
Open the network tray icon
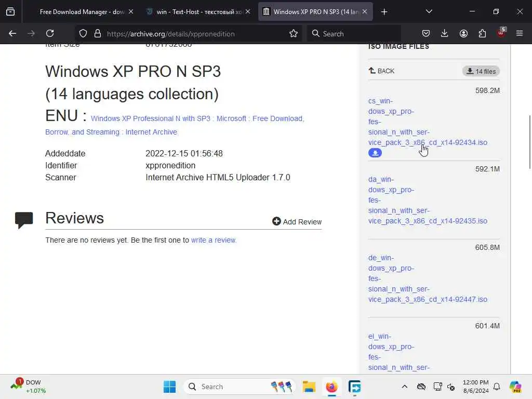437,387
